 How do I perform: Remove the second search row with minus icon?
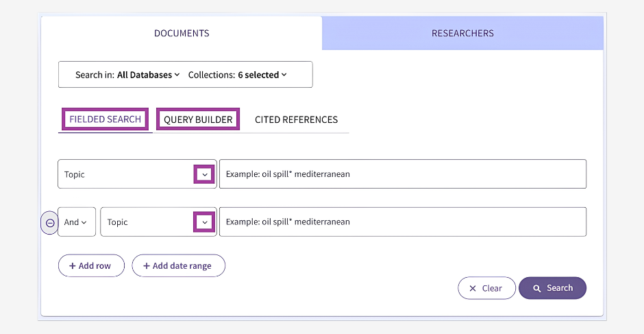[x=50, y=222]
